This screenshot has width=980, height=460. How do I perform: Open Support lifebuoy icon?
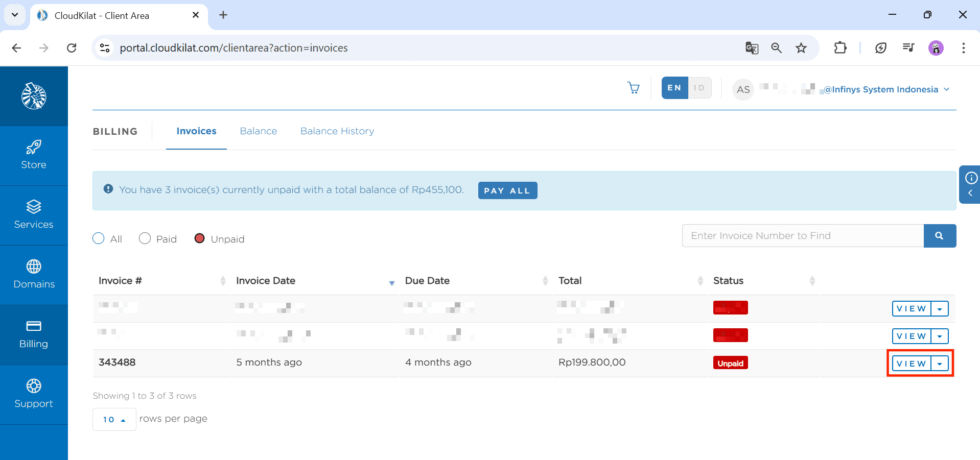34,386
